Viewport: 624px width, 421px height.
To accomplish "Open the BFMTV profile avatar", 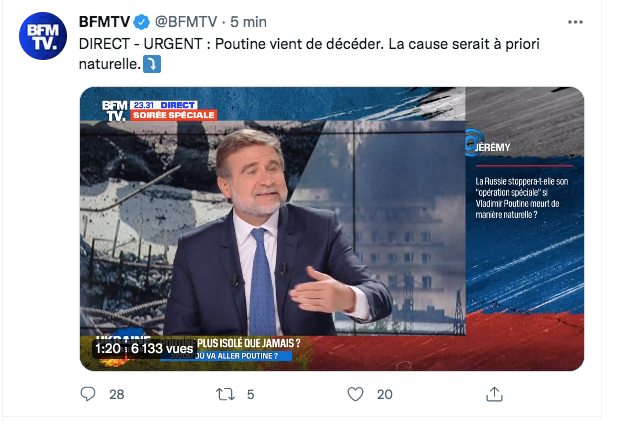I will [x=43, y=36].
